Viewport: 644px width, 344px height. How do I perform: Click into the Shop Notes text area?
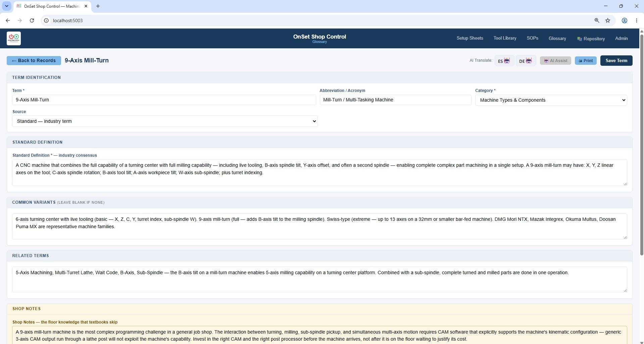coord(319,335)
